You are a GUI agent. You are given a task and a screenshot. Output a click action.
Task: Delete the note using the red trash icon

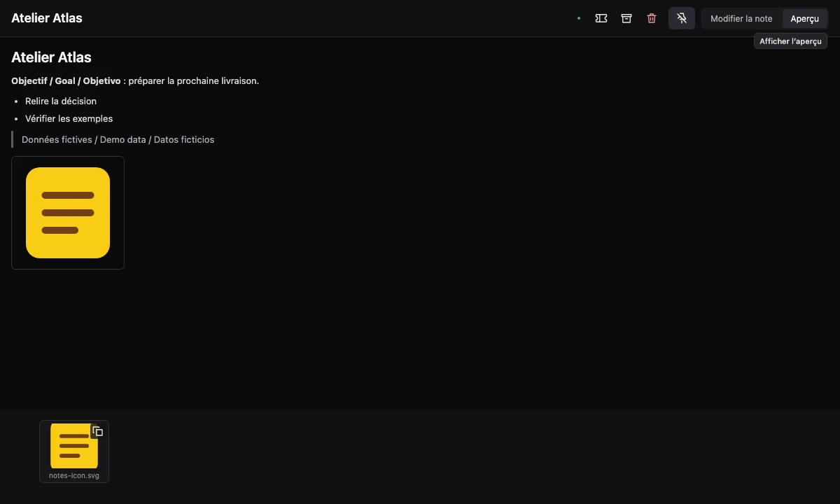(652, 19)
